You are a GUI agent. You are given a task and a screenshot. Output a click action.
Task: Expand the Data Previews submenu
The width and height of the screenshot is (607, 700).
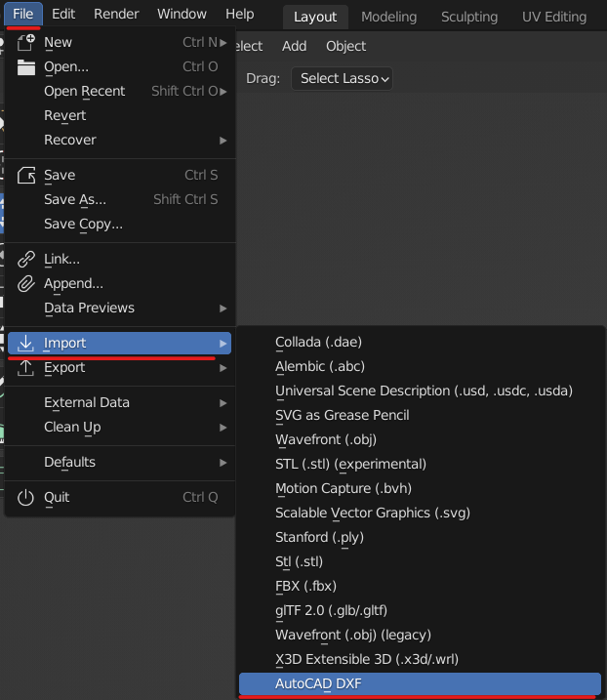223,309
